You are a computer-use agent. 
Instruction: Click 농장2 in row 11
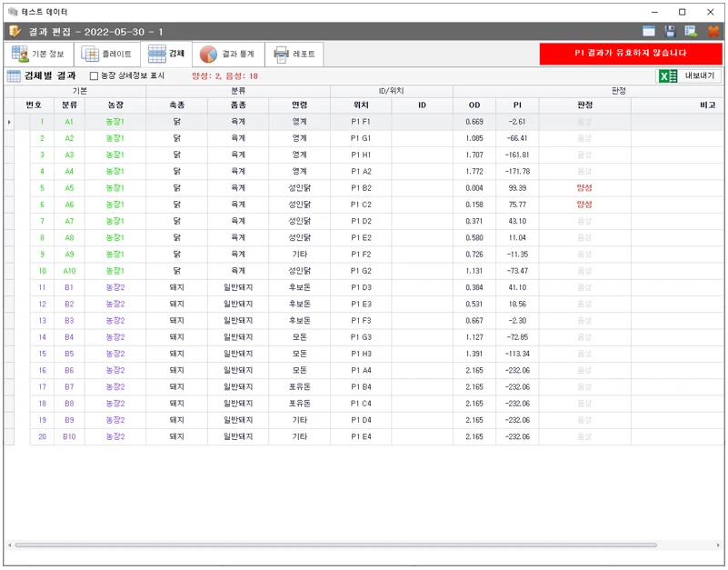coord(115,287)
